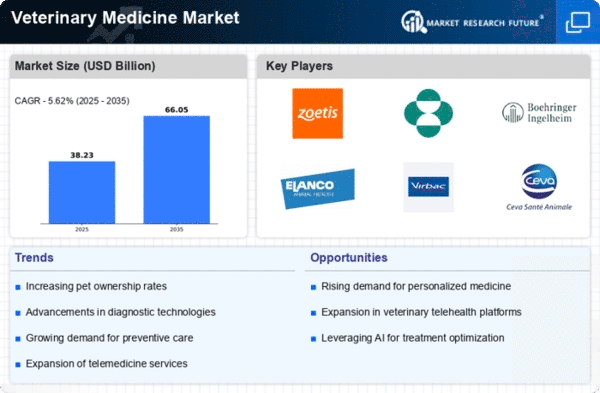Image resolution: width=600 pixels, height=393 pixels.
Task: Click the green Merck four-circle logo
Action: coord(429,113)
